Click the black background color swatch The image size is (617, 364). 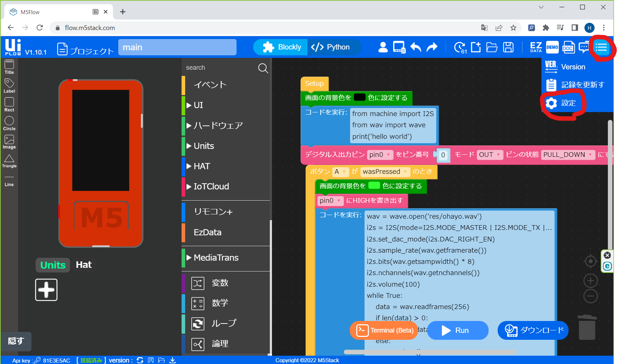[359, 97]
